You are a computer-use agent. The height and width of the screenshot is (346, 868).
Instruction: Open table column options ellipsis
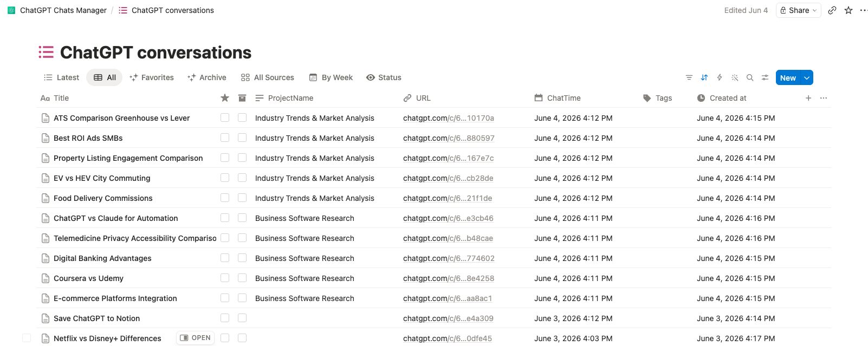(824, 98)
